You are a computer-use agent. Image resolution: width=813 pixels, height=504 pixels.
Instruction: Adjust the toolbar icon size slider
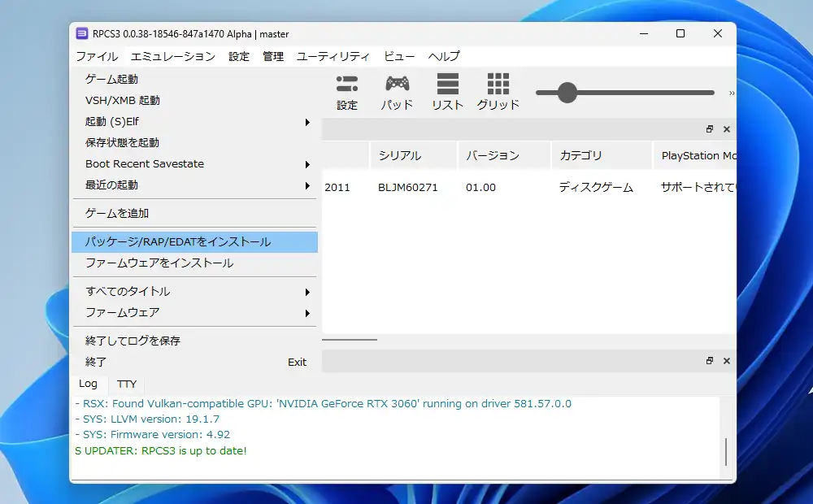click(x=567, y=93)
